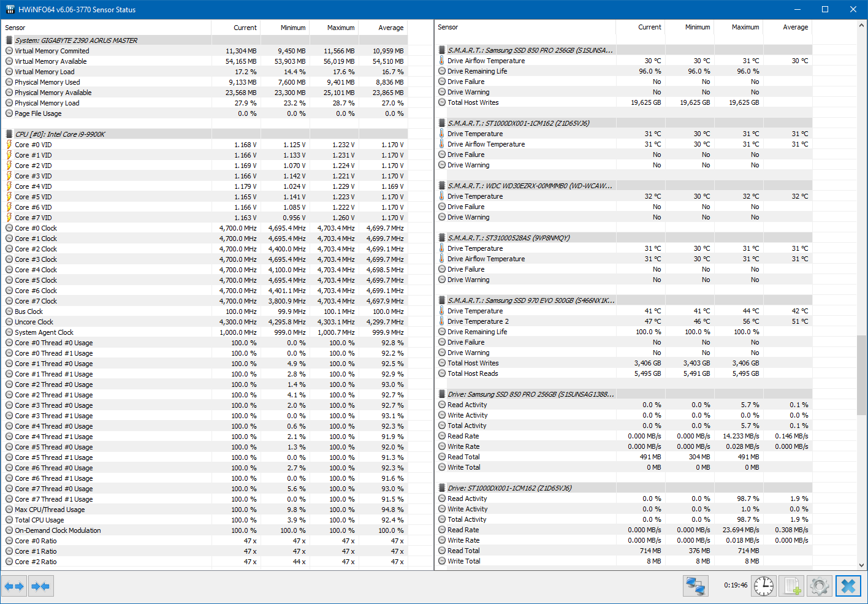Click the expand columns arrows button

point(14,586)
